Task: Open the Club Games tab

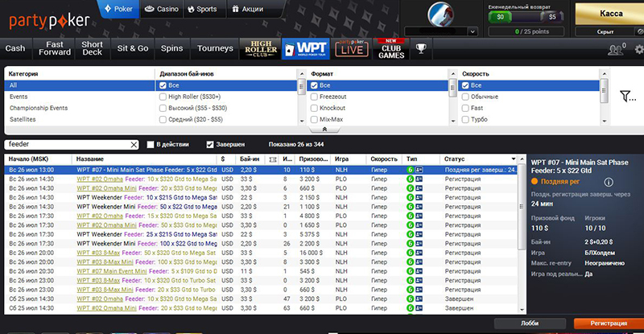Action: [391, 49]
